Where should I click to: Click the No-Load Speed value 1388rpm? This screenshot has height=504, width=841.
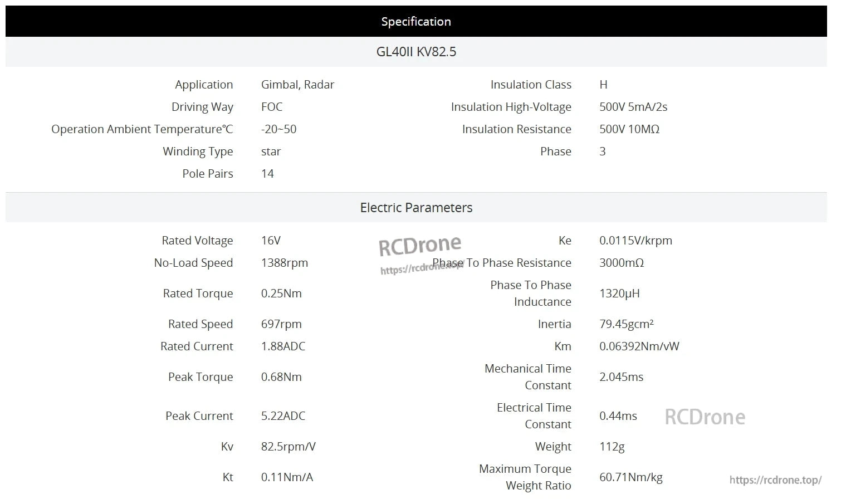(x=284, y=263)
